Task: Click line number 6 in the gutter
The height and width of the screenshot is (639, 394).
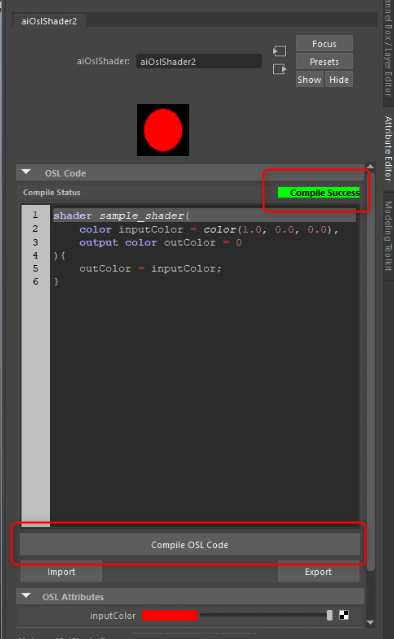Action: click(x=35, y=282)
